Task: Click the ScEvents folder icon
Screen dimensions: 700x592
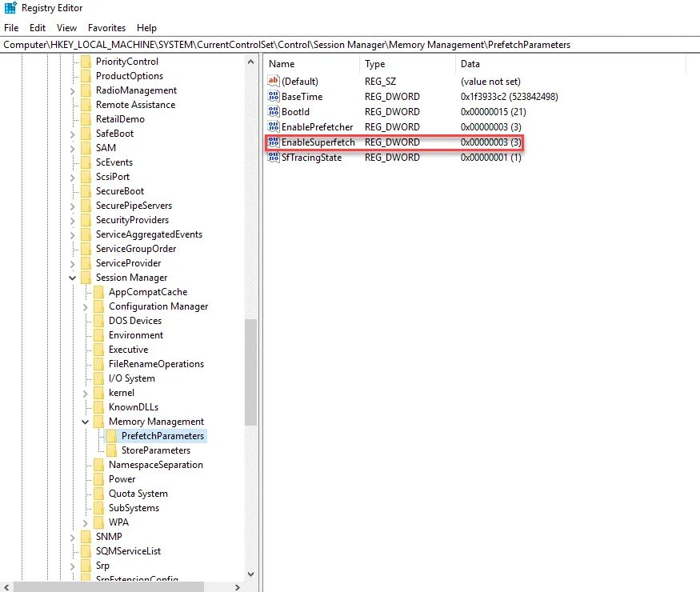Action: point(86,162)
